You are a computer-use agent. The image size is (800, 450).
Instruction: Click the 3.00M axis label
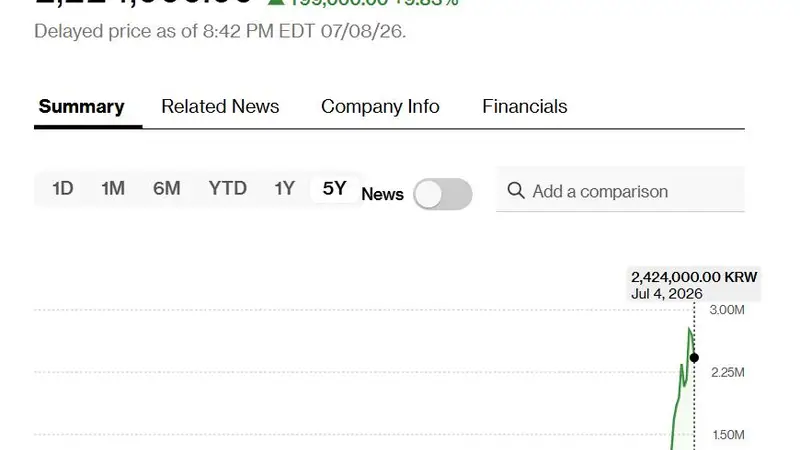[x=727, y=310]
